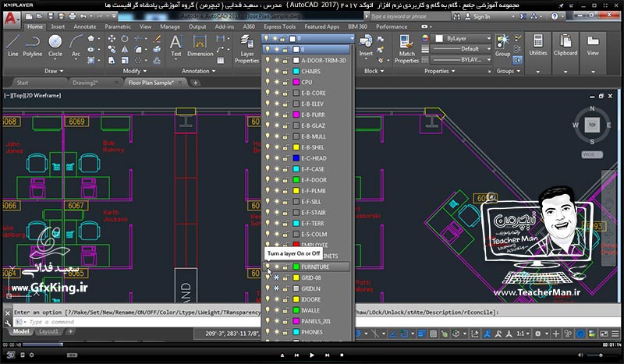Click the E-C-HEAD blue color swatch

(x=296, y=158)
